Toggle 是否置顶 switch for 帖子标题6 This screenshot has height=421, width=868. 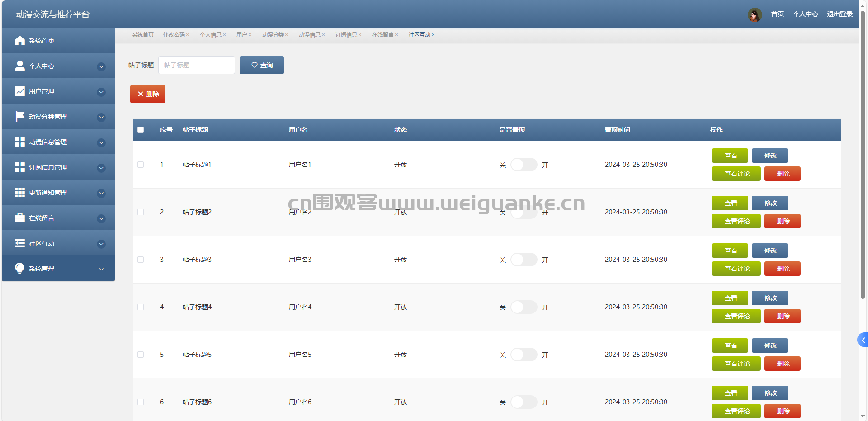point(524,402)
